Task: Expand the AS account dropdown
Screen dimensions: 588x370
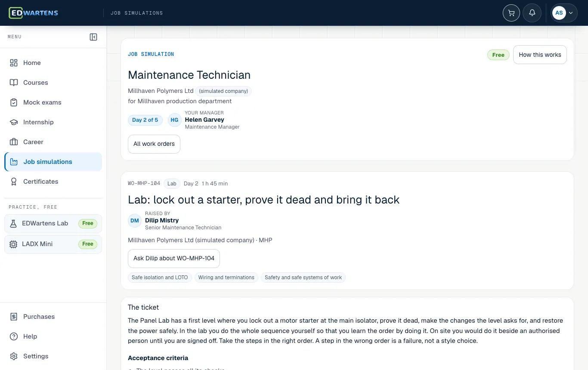Action: [564, 13]
